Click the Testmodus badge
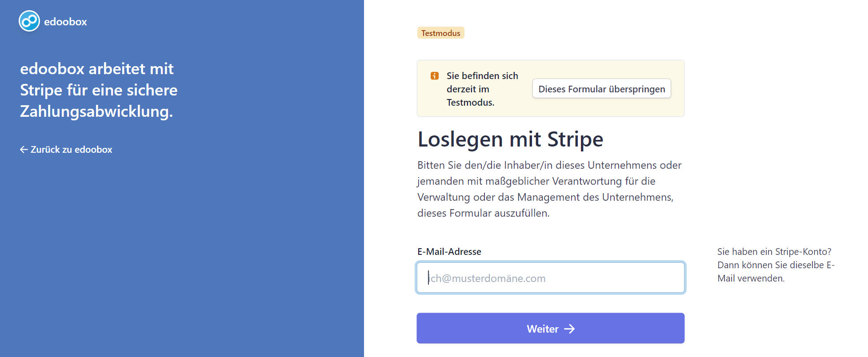Viewport: 868px width, 357px height. click(440, 33)
